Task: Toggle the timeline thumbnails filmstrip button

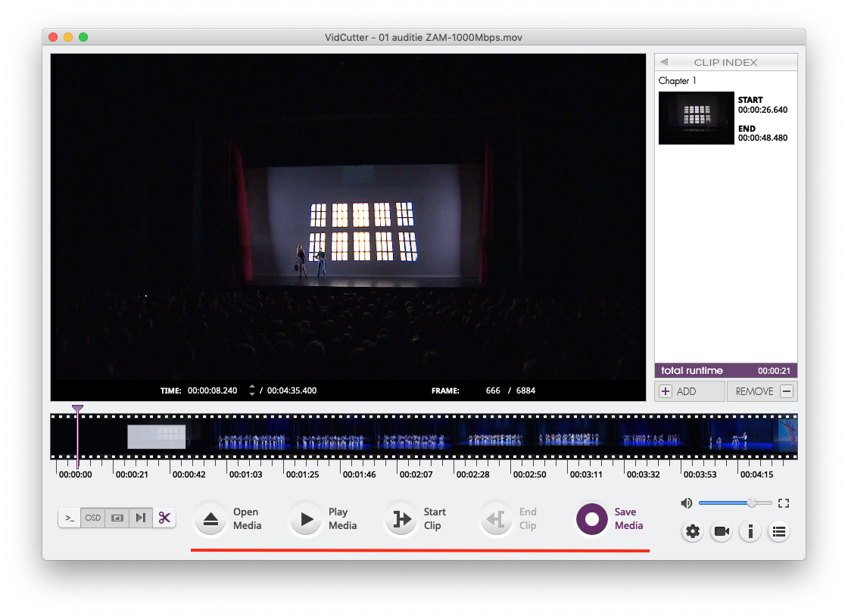Action: click(117, 518)
